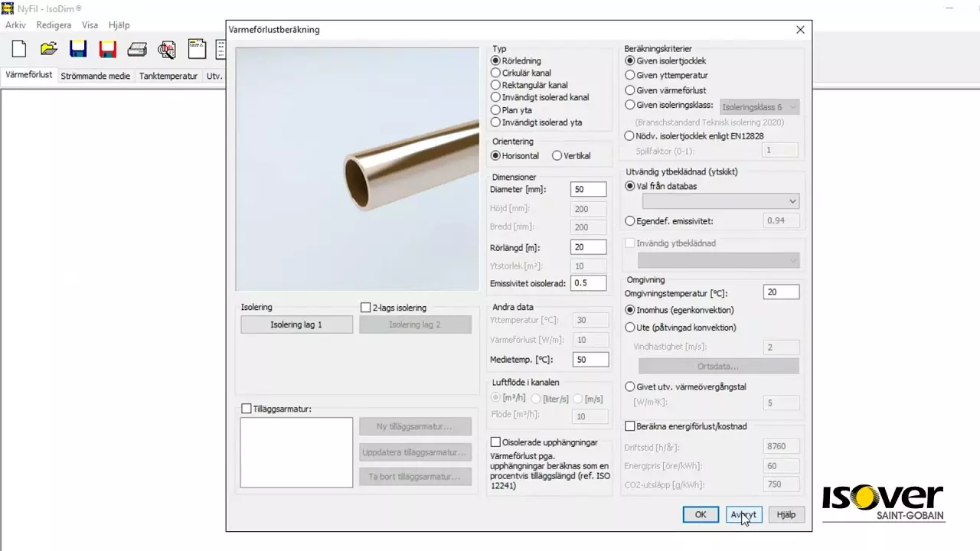Open the Invändig ytbeklädnad dropdown
This screenshot has height=551, width=980.
pos(718,261)
